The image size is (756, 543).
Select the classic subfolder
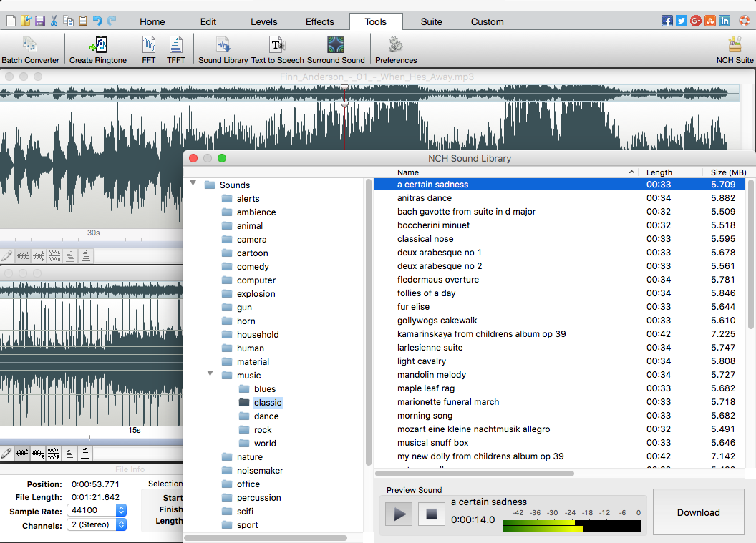tap(261, 402)
